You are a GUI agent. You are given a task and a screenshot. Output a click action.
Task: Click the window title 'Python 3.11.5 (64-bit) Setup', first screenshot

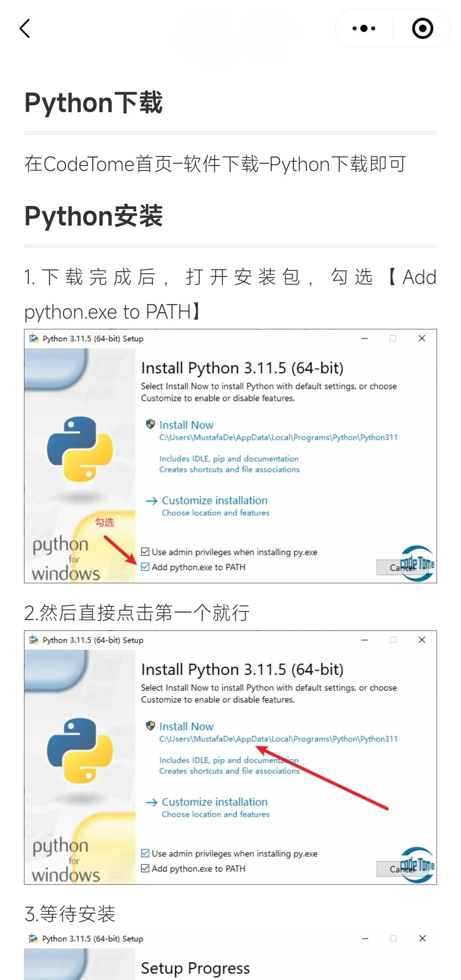(93, 339)
